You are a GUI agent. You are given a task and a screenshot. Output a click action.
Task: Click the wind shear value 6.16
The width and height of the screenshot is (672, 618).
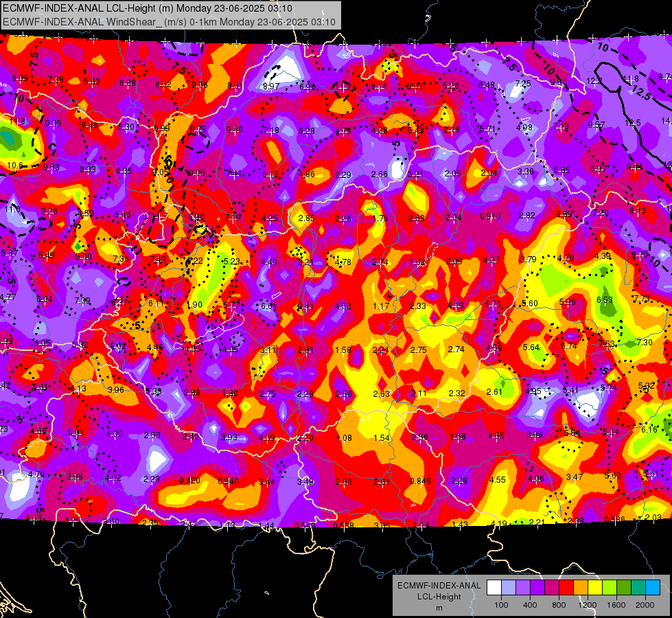coord(649,429)
